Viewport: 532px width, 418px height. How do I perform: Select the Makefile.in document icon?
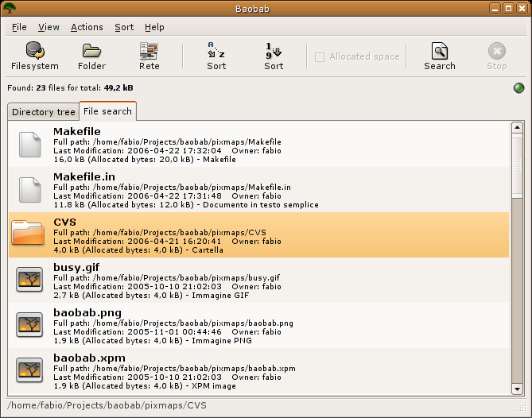(30, 190)
